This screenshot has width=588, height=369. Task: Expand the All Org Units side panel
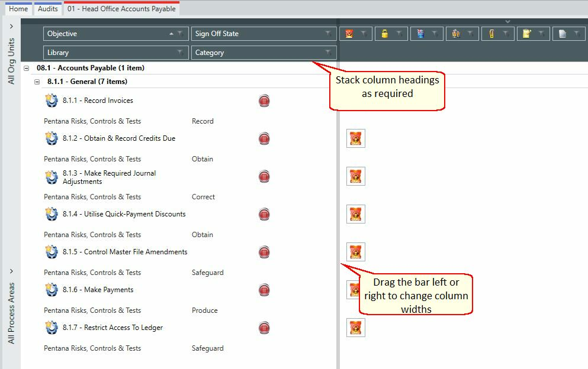[x=11, y=26]
